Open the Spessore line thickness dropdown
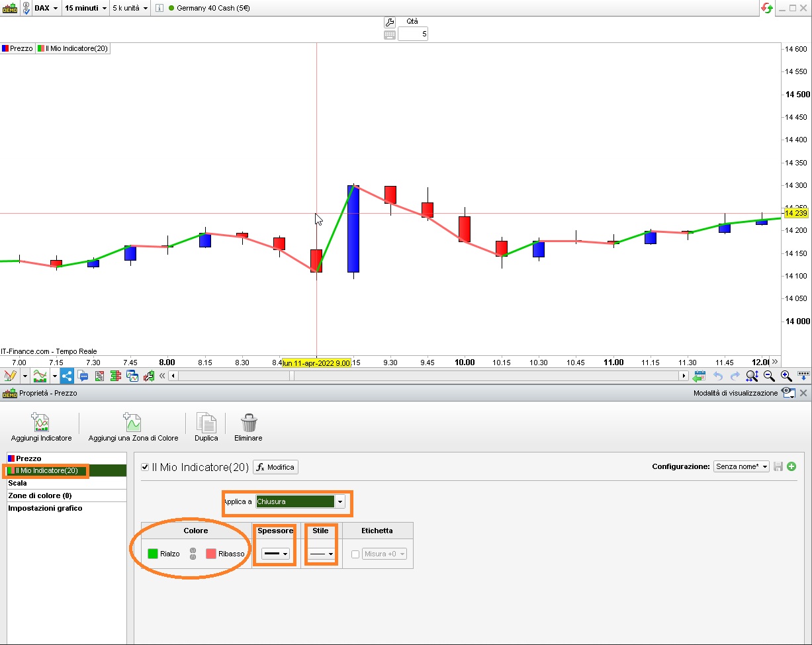The width and height of the screenshot is (812, 645). click(x=275, y=554)
